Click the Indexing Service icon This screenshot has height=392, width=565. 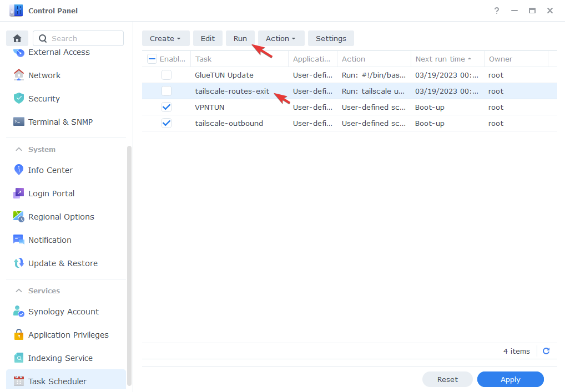click(x=19, y=358)
